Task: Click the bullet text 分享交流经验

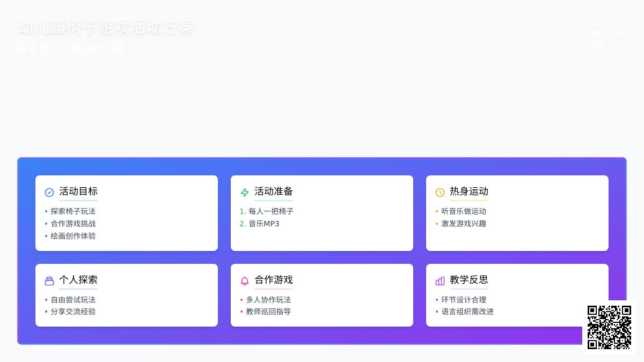Action: [x=73, y=312]
